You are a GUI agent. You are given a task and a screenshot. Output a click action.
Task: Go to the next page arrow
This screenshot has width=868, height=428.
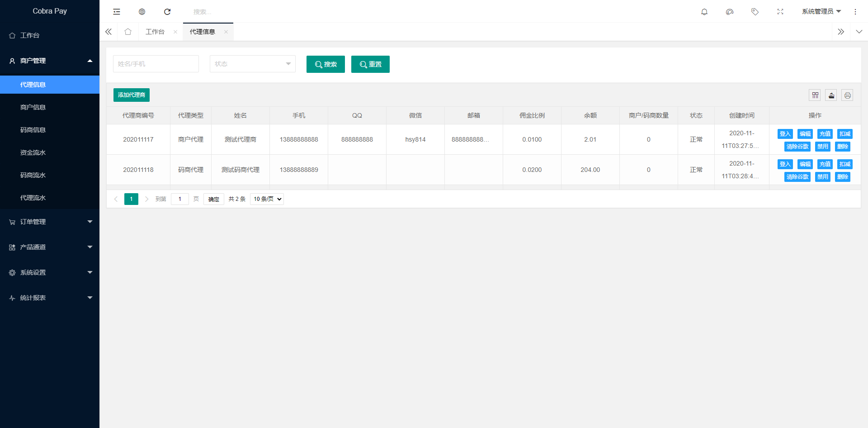146,199
